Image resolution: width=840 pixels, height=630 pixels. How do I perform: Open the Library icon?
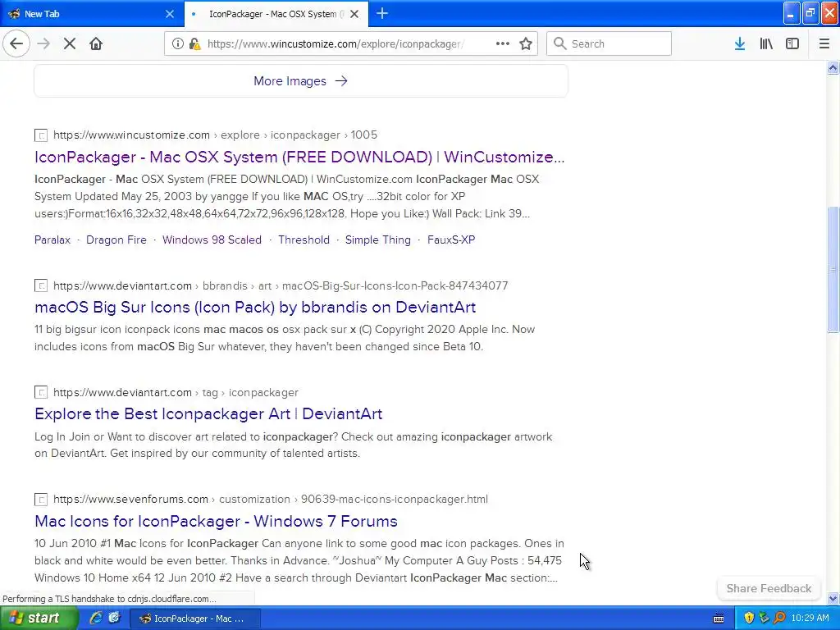click(766, 43)
